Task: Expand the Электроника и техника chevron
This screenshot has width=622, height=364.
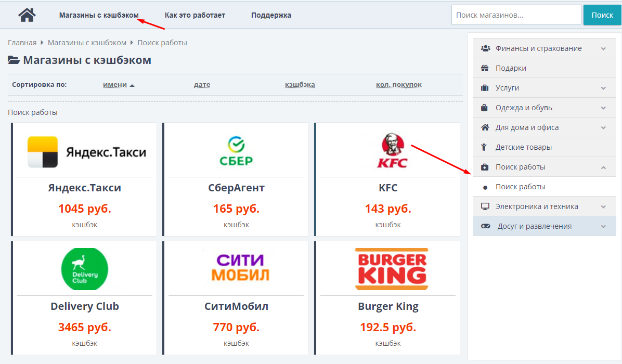Action: [x=603, y=206]
